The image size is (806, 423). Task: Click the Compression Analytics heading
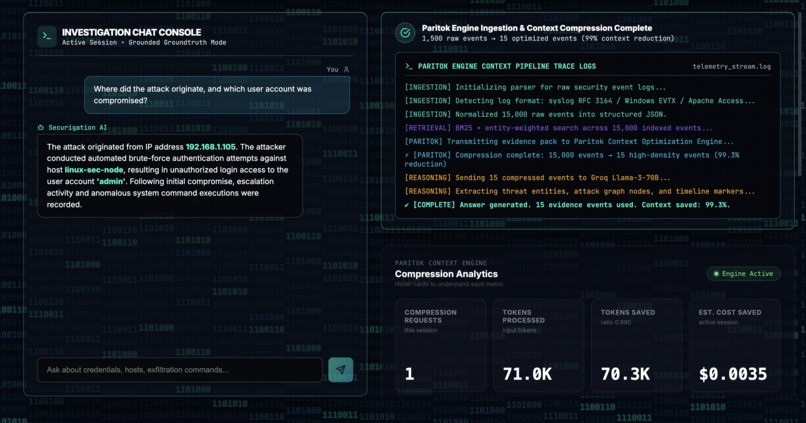(x=446, y=274)
